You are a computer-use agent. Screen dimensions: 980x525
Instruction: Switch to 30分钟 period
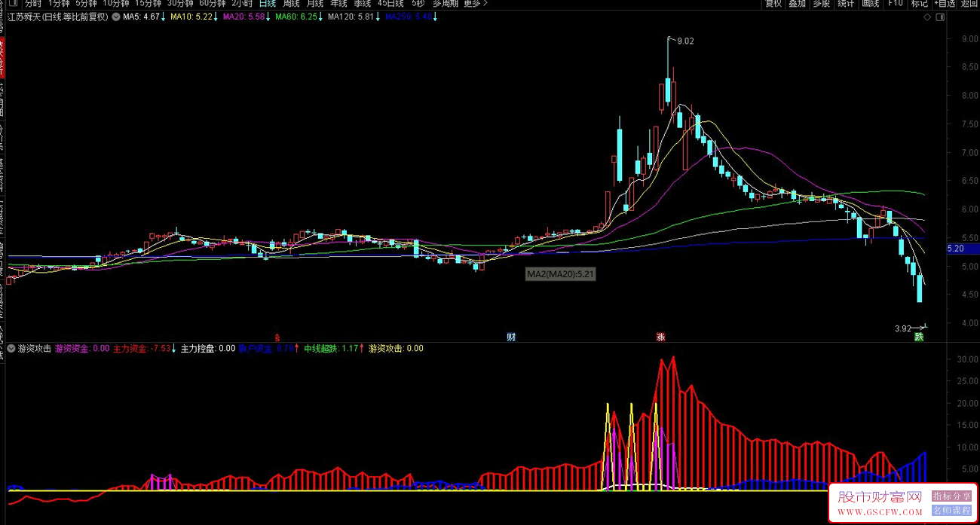[x=180, y=3]
